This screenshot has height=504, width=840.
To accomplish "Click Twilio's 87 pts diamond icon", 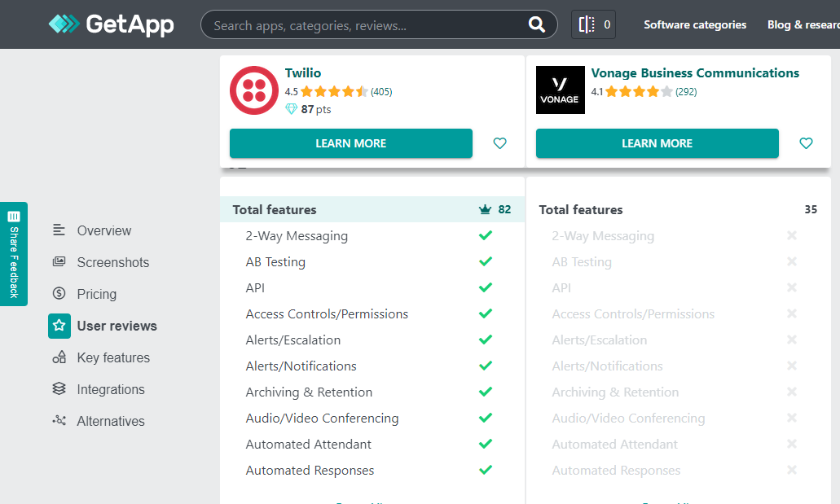I will [291, 109].
